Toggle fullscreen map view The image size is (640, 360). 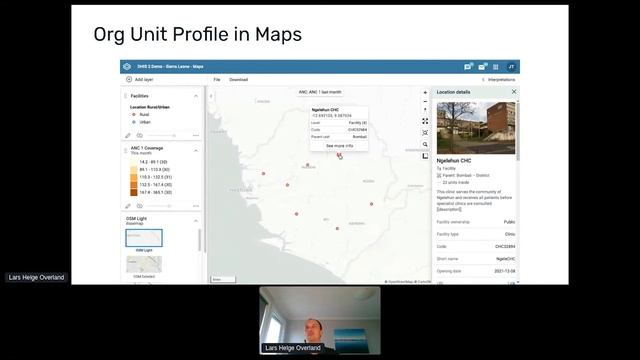click(x=425, y=121)
